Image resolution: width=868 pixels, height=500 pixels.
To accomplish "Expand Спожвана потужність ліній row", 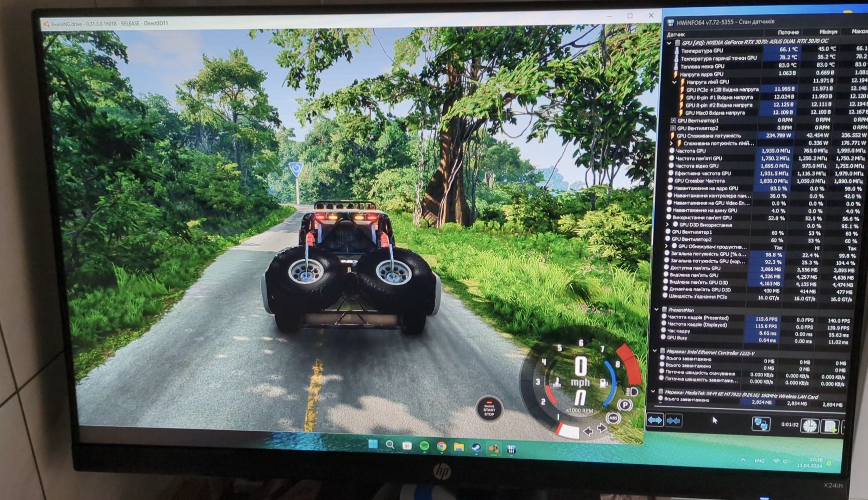I will tap(671, 144).
